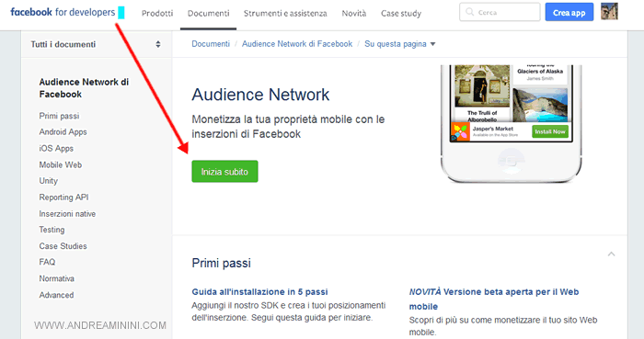644x339 pixels.
Task: Open the Prodotti menu
Action: tap(157, 14)
